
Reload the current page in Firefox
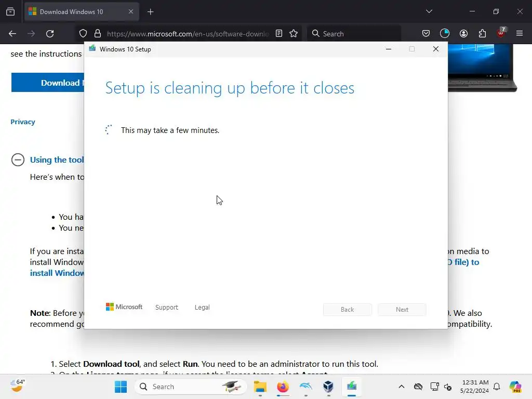coord(50,34)
